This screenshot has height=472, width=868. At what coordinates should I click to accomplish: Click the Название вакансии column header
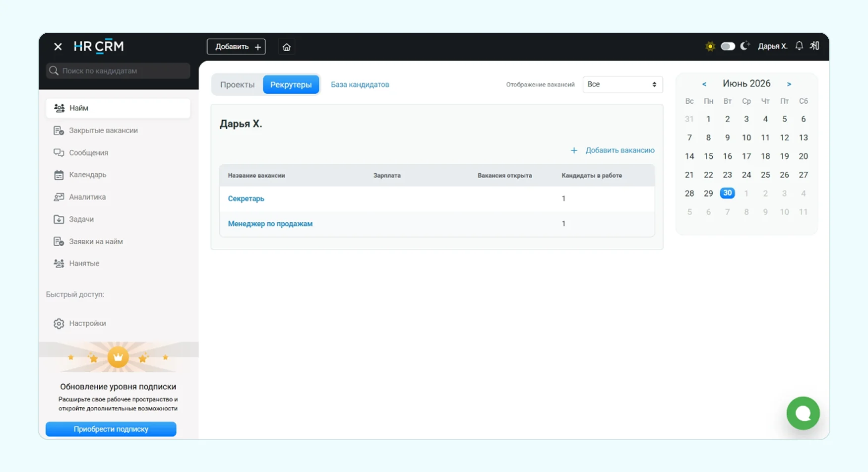point(256,176)
